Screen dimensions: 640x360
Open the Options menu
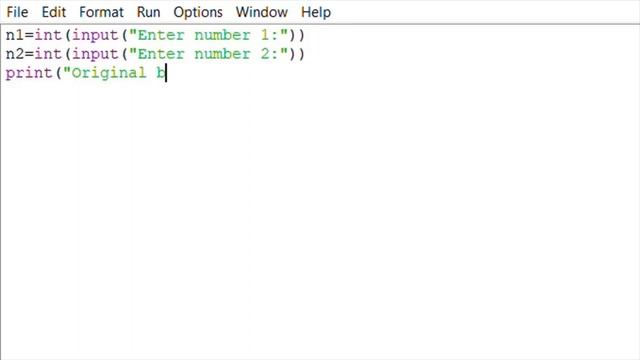click(198, 12)
